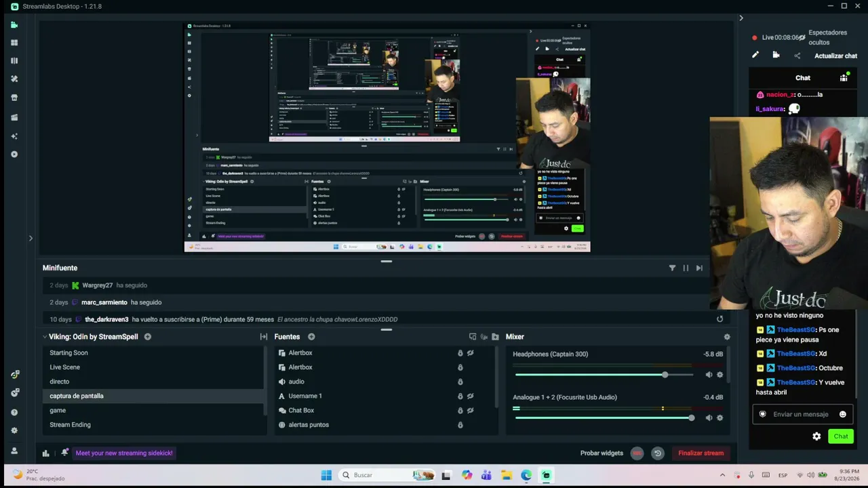This screenshot has width=868, height=488.
Task: Open the Alert Box tools icon in sidebar
Action: [x=14, y=79]
